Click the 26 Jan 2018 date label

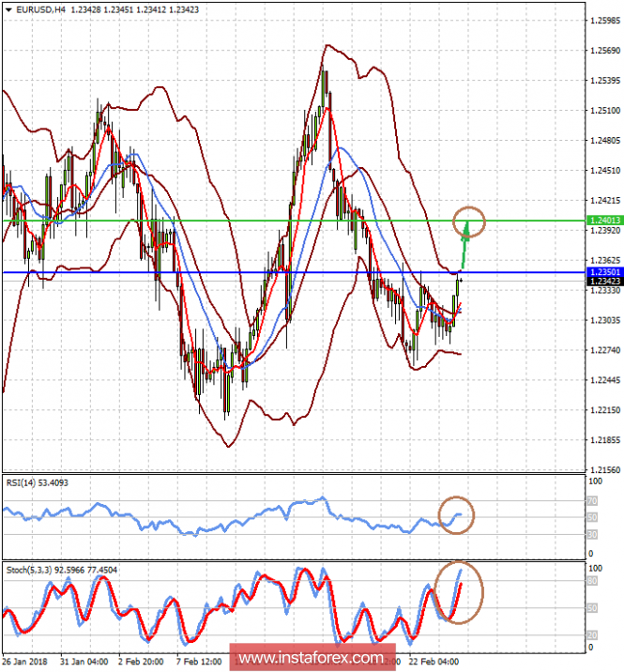tap(24, 662)
